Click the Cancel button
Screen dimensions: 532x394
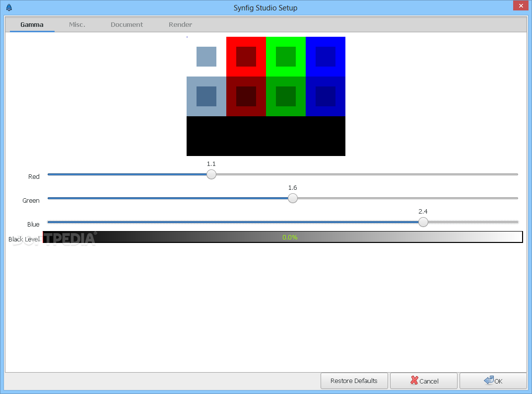click(x=424, y=381)
